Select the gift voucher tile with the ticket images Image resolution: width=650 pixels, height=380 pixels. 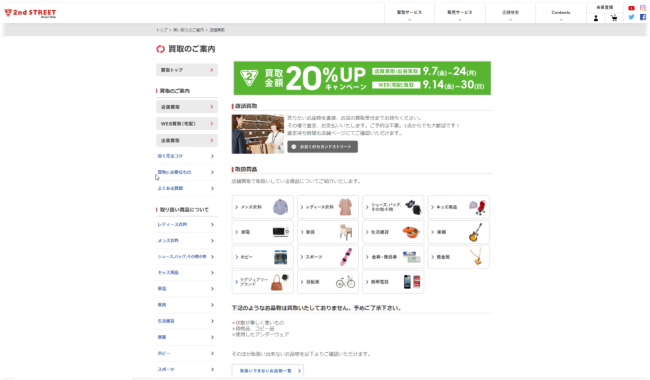[x=393, y=257]
